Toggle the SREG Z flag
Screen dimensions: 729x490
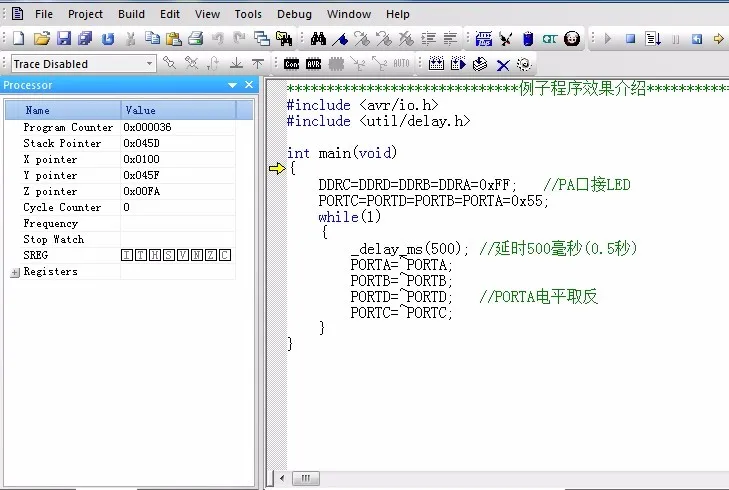pos(211,255)
